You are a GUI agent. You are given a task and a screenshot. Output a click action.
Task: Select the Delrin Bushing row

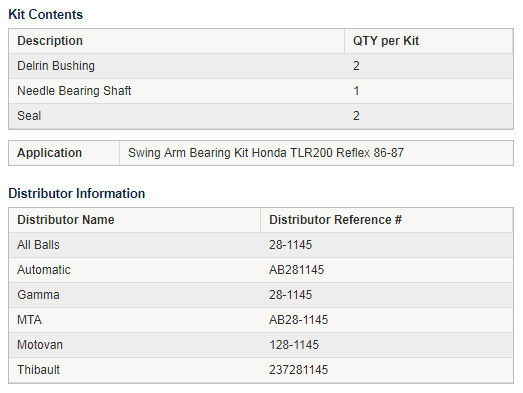point(261,66)
